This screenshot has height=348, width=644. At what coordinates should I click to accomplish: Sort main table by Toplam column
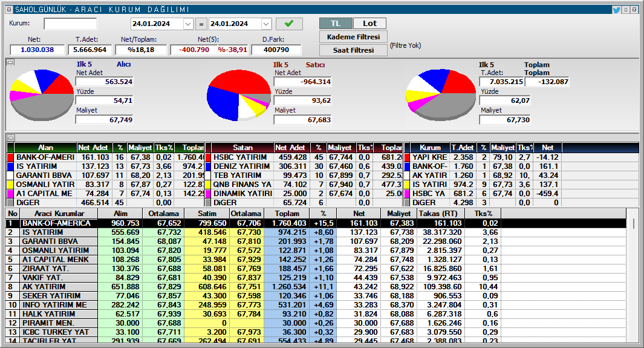(287, 214)
